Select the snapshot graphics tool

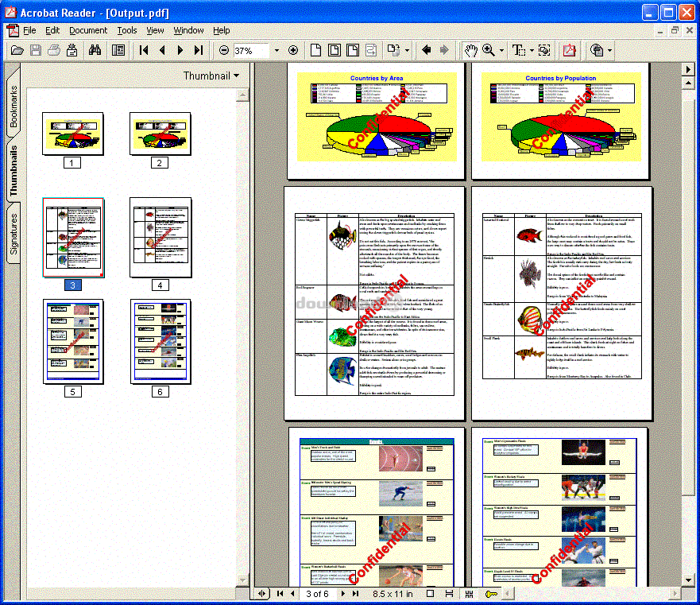[544, 50]
